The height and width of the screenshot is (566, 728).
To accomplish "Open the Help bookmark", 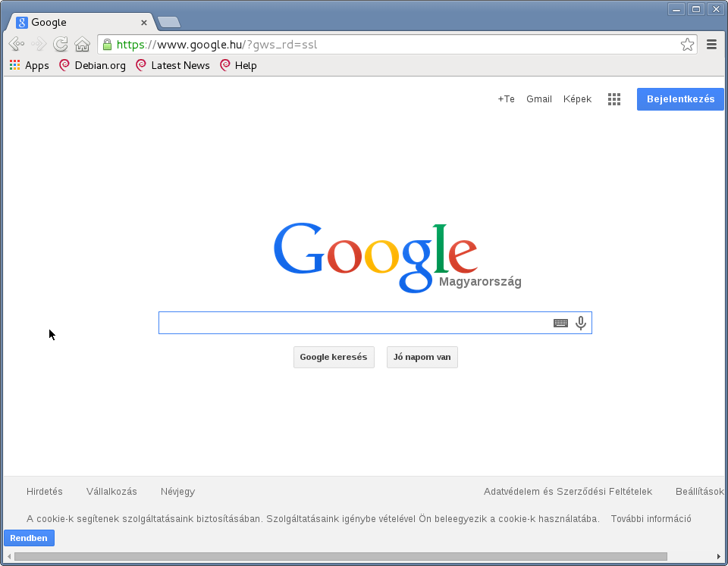I will click(238, 65).
